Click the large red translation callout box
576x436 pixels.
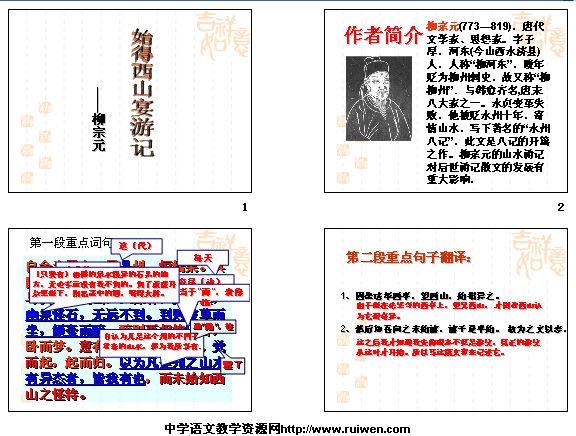pos(104,285)
